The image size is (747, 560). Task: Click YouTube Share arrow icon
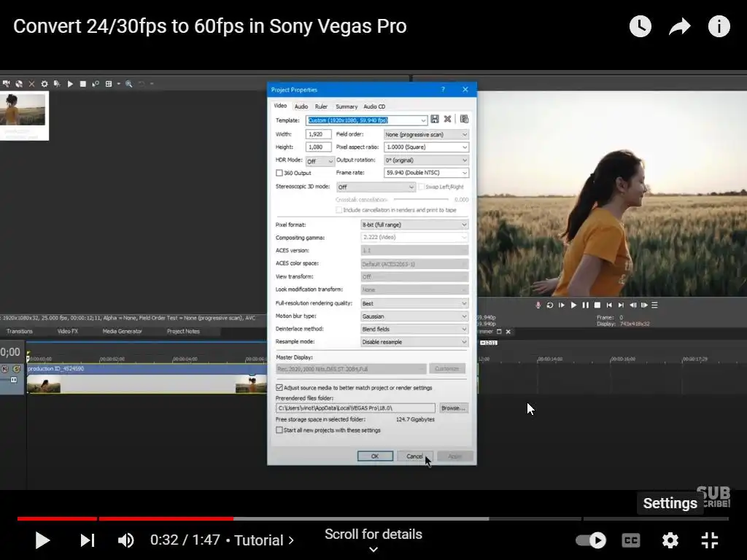679,26
